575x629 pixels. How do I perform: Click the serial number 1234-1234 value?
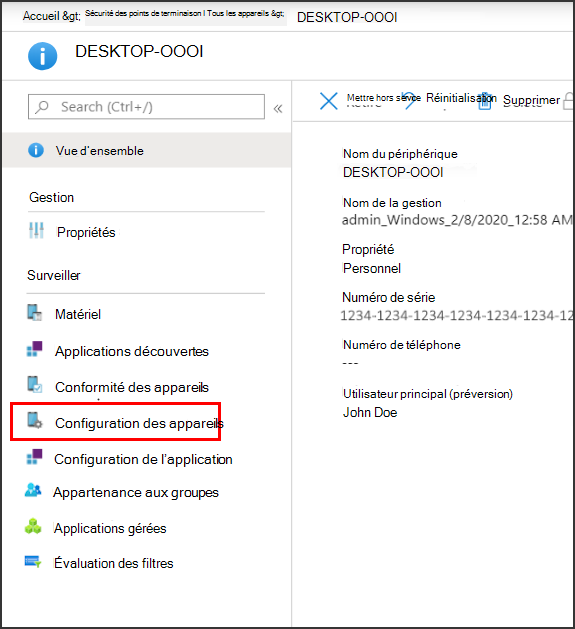click(457, 316)
